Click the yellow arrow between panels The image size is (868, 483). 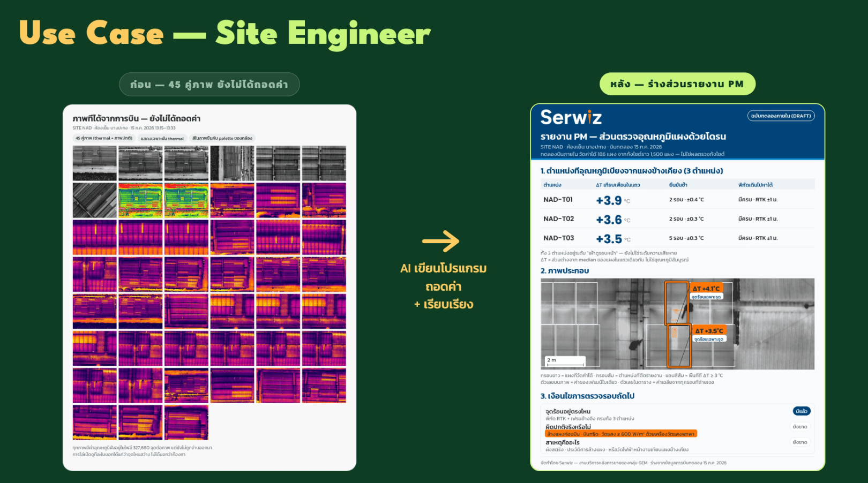440,242
